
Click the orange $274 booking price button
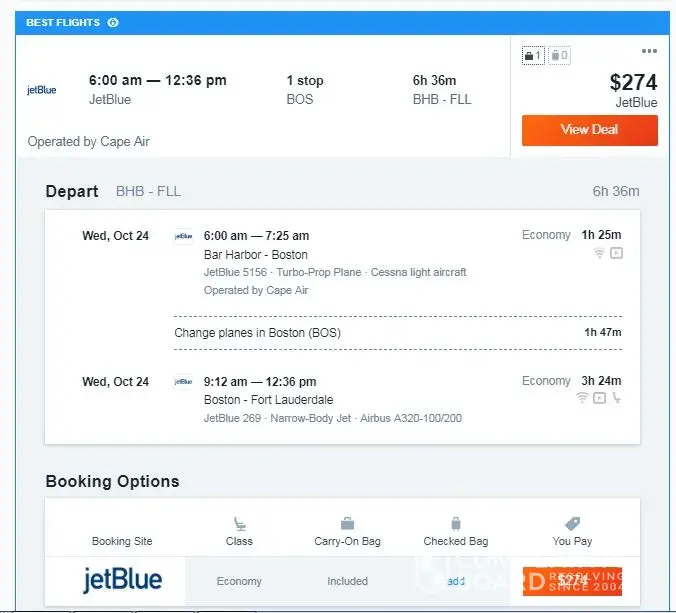572,581
